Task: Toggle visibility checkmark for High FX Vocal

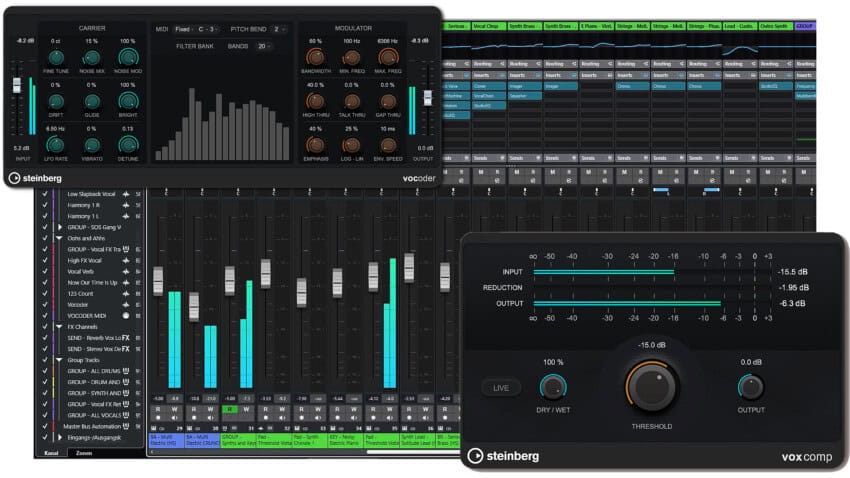Action: [45, 260]
